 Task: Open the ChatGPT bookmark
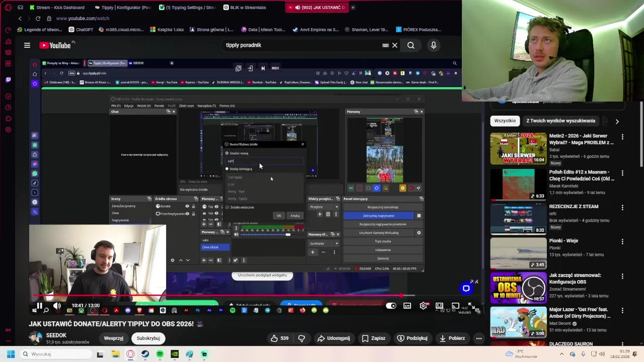click(x=80, y=30)
